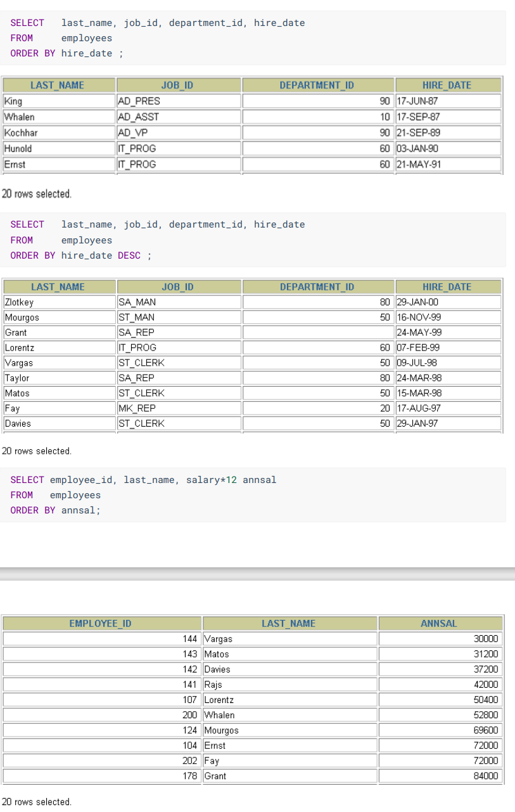The height and width of the screenshot is (812, 515).
Task: Click employee ID 141
Action: [102, 685]
